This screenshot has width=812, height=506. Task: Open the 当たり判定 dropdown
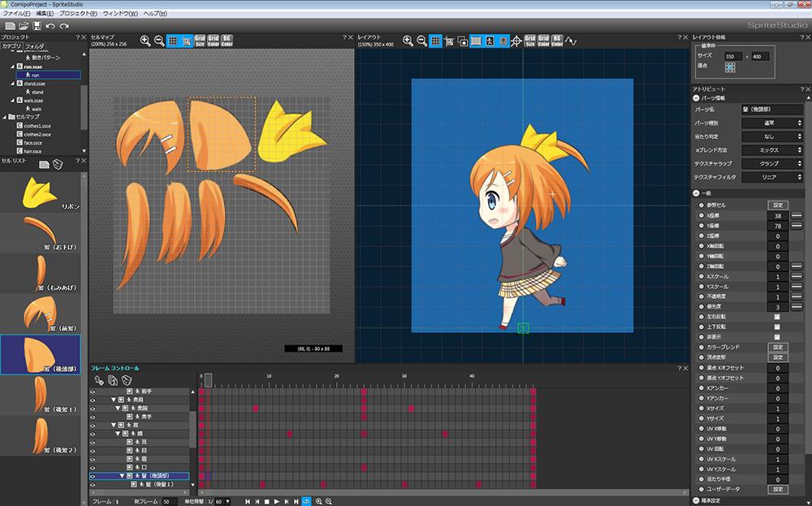(771, 136)
